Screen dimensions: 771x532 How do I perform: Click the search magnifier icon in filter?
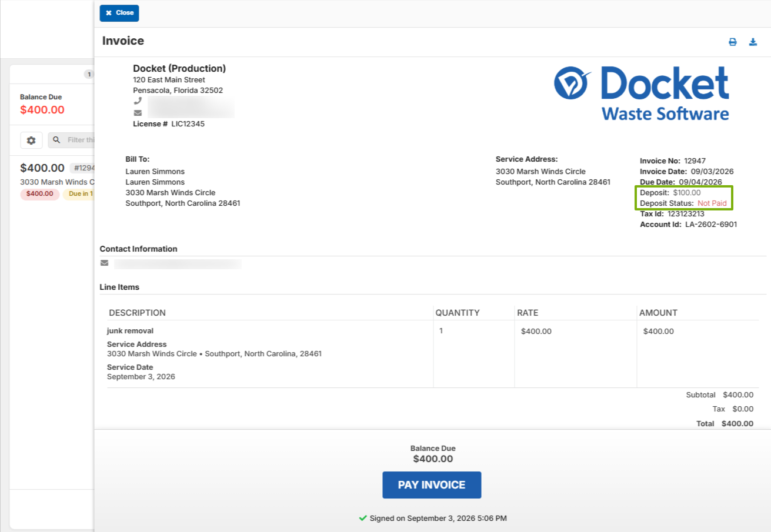pos(57,140)
